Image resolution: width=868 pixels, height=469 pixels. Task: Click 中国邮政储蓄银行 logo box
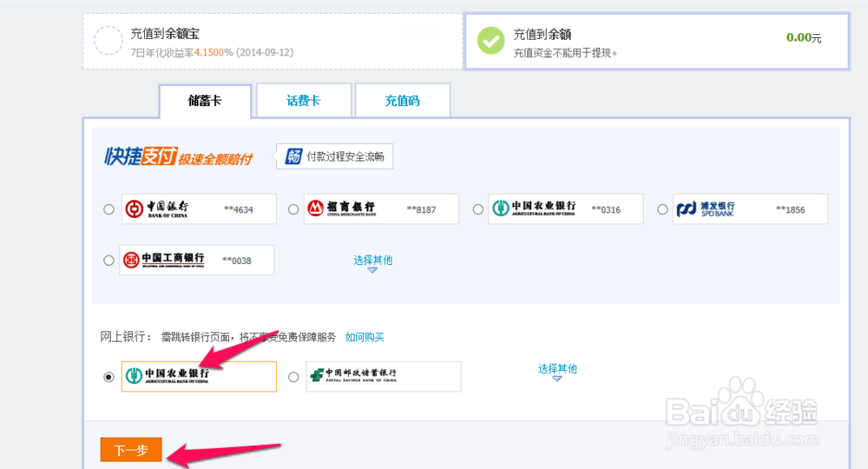click(384, 377)
